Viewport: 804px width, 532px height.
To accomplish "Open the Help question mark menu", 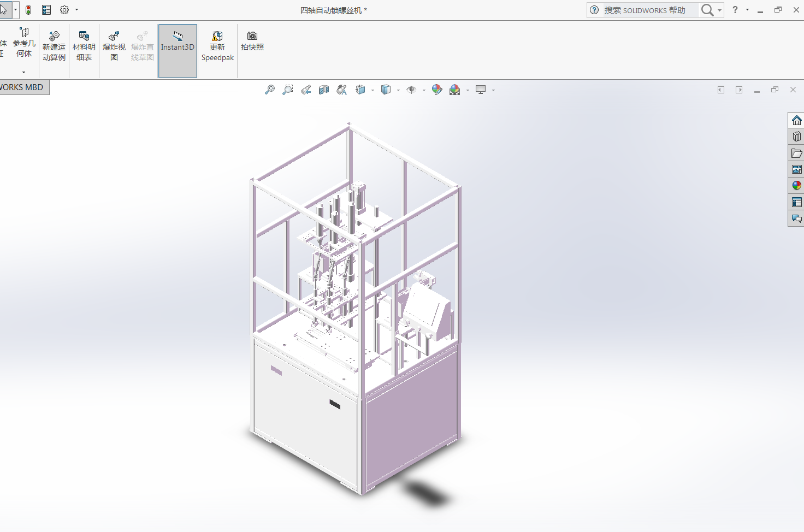I will [x=735, y=10].
